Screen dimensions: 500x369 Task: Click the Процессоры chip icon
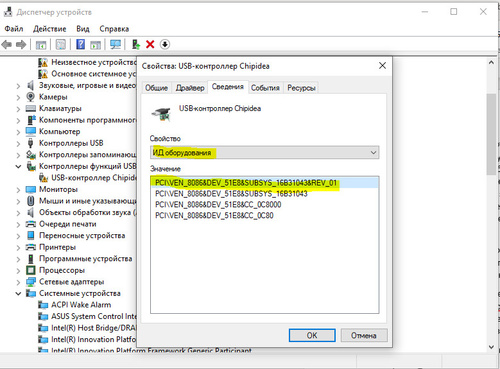31,270
